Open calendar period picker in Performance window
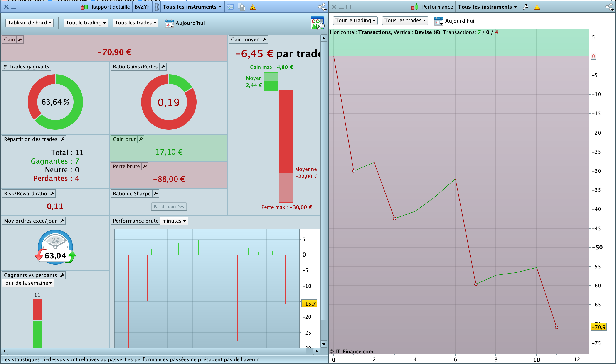The width and height of the screenshot is (616, 364). click(439, 21)
